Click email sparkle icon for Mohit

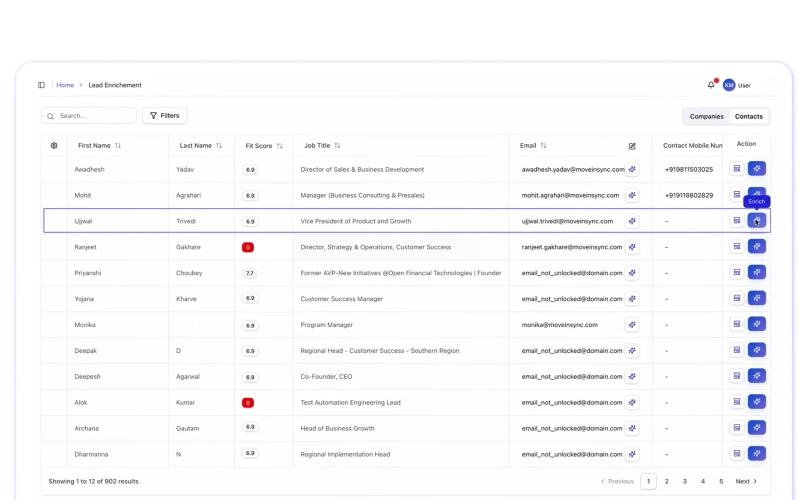point(632,195)
